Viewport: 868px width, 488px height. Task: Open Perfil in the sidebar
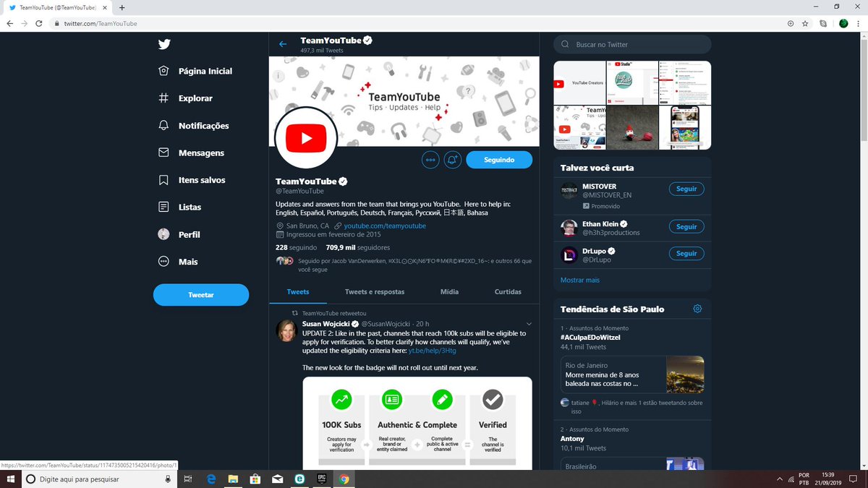point(179,234)
